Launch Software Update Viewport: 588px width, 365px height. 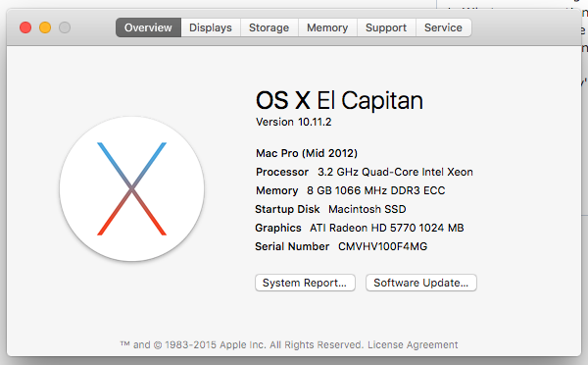pos(421,283)
